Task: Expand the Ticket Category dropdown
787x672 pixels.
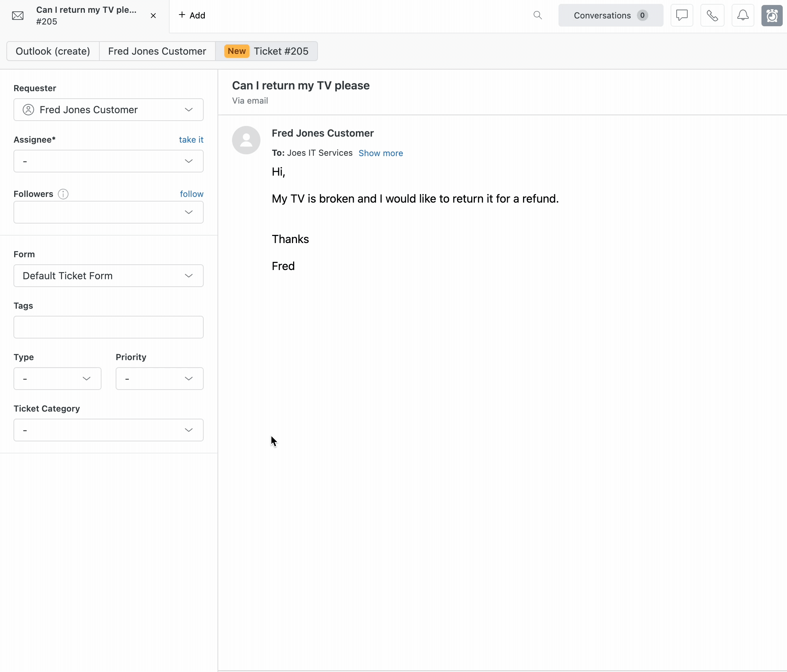Action: (109, 430)
